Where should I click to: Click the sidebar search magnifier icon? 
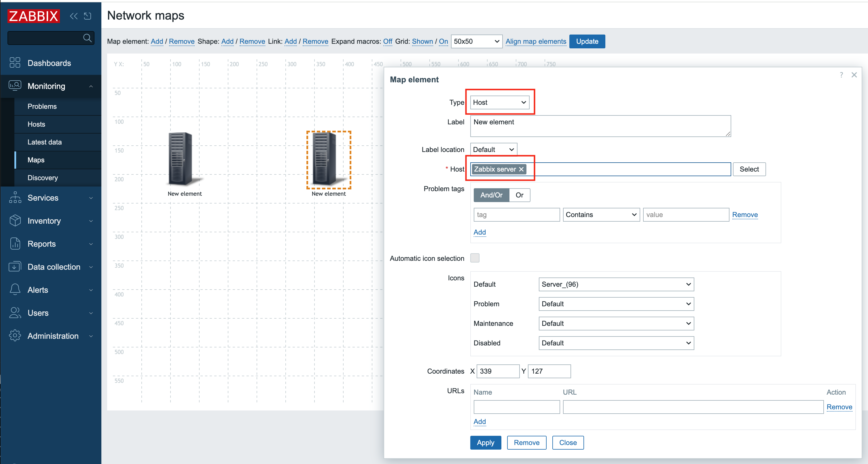(87, 38)
